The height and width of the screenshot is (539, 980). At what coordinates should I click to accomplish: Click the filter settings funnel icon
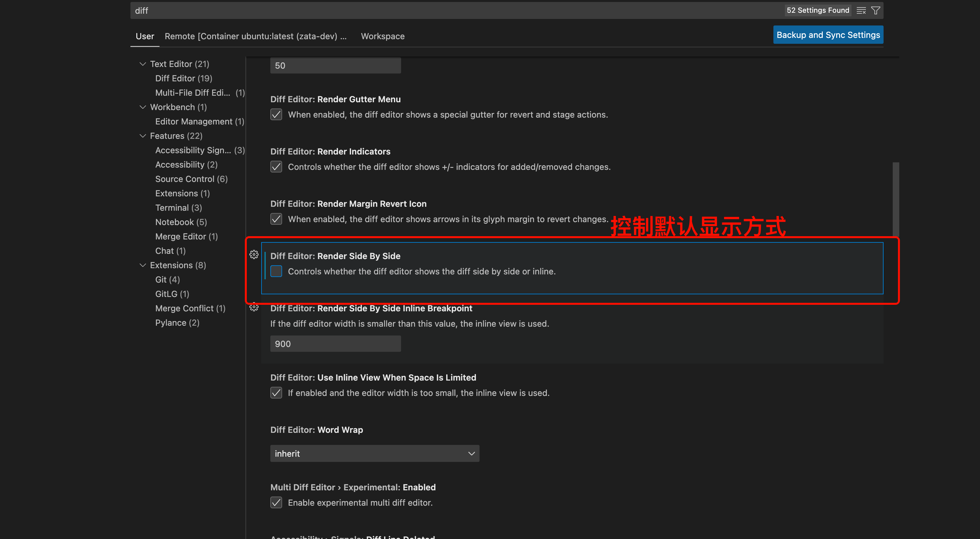tap(875, 11)
